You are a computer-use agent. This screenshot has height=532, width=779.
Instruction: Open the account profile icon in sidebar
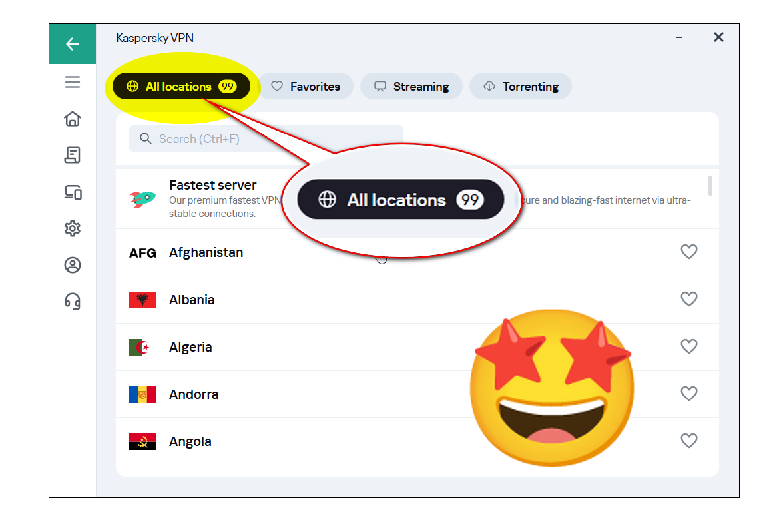[x=73, y=265]
